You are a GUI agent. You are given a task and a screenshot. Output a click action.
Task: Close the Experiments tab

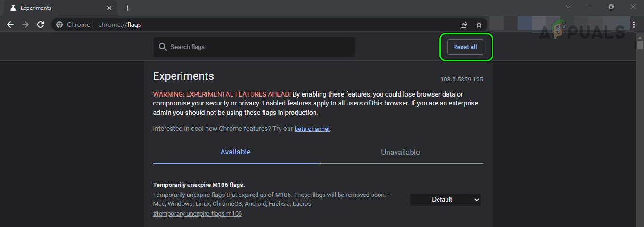tap(109, 8)
